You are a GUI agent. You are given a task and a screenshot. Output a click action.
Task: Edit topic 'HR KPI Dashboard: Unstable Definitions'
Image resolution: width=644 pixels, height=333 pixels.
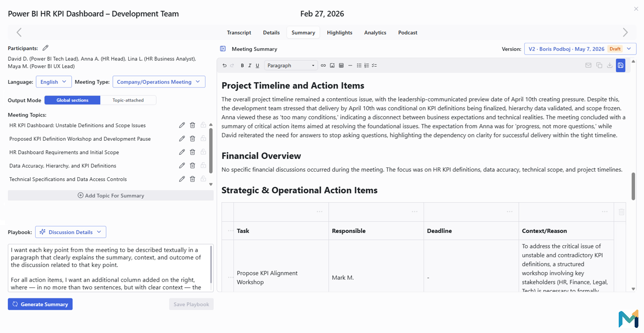(182, 125)
